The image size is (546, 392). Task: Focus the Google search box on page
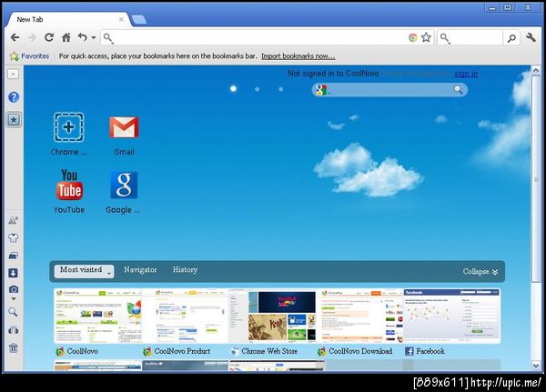pyautogui.click(x=389, y=90)
